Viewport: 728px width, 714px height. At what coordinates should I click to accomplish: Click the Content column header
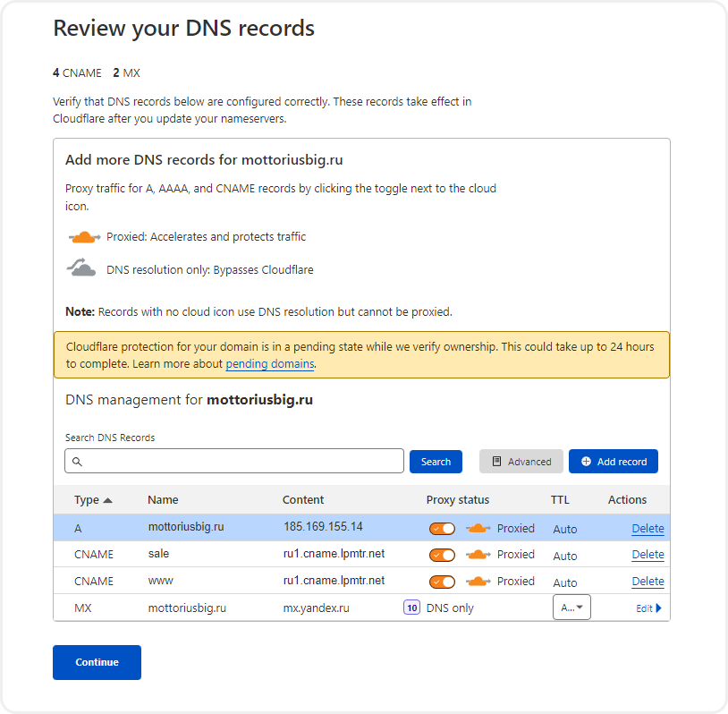tap(303, 500)
